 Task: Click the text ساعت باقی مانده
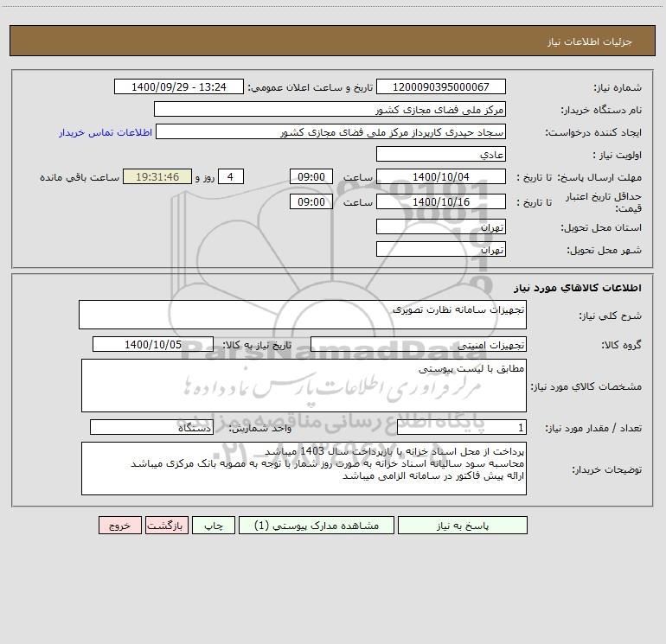tap(80, 177)
